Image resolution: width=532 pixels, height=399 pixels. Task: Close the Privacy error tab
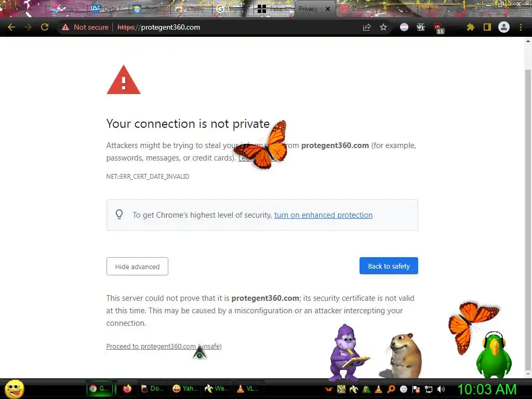click(328, 9)
